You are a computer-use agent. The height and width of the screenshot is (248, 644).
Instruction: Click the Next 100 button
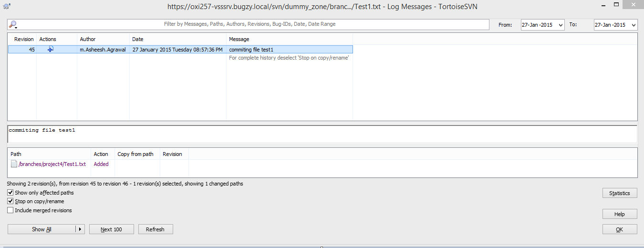(x=111, y=229)
